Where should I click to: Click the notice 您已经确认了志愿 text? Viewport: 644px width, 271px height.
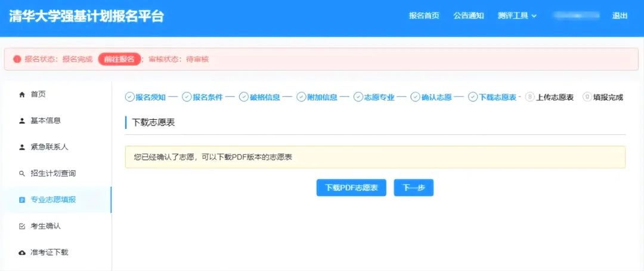click(213, 157)
